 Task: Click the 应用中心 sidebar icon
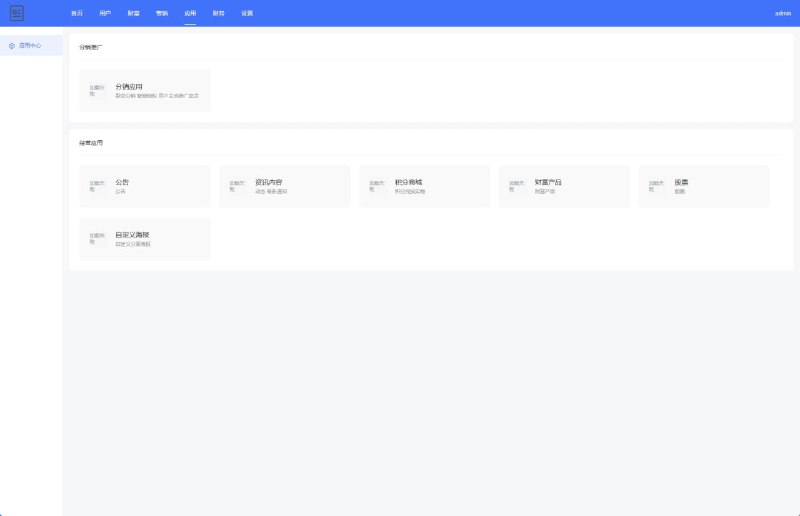(12, 45)
